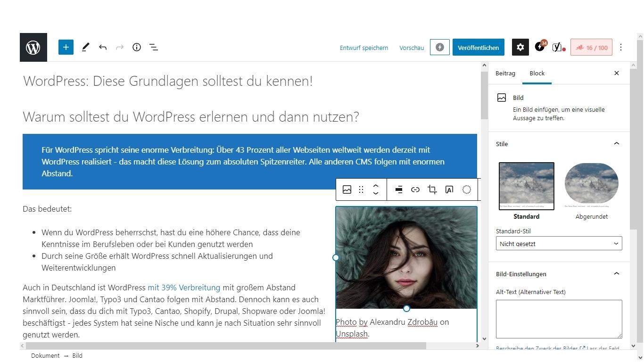Image resolution: width=644 pixels, height=362 pixels.
Task: Select the Abgerundet image style thumbnail
Action: point(592,186)
